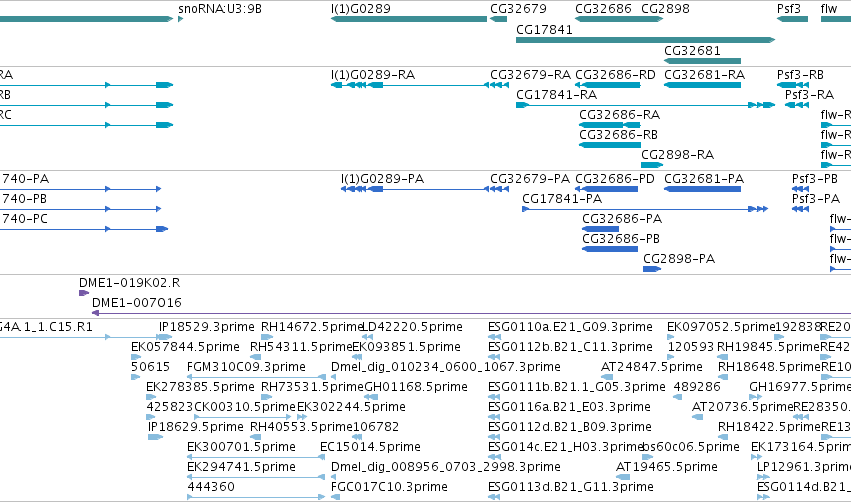Select the ESG0112b.B21_C11.3prime EST label
This screenshot has width=851, height=502.
coord(570,347)
